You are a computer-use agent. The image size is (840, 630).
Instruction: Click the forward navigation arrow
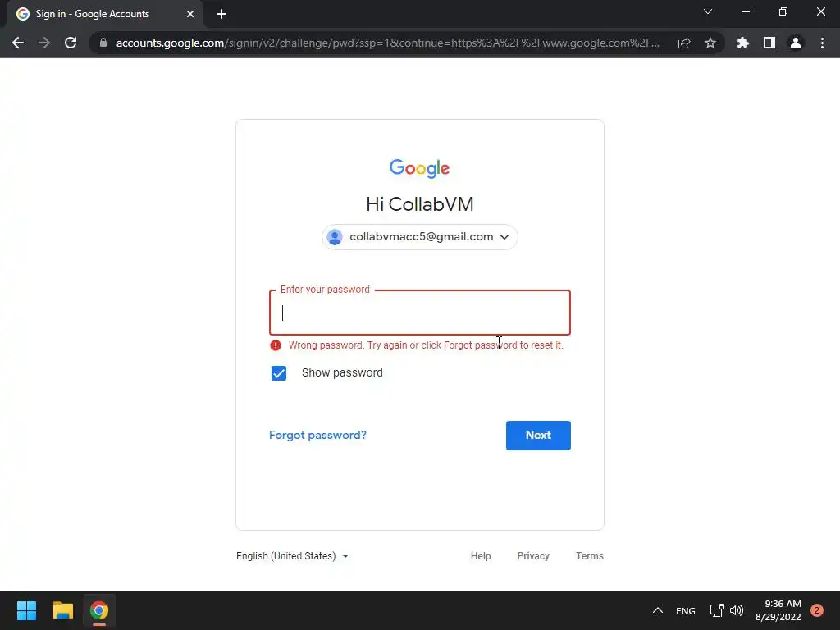44,43
